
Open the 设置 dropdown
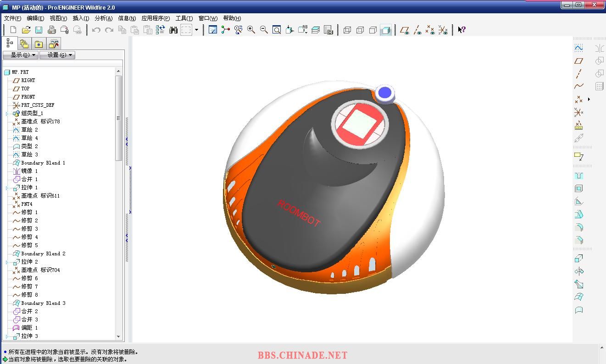57,55
